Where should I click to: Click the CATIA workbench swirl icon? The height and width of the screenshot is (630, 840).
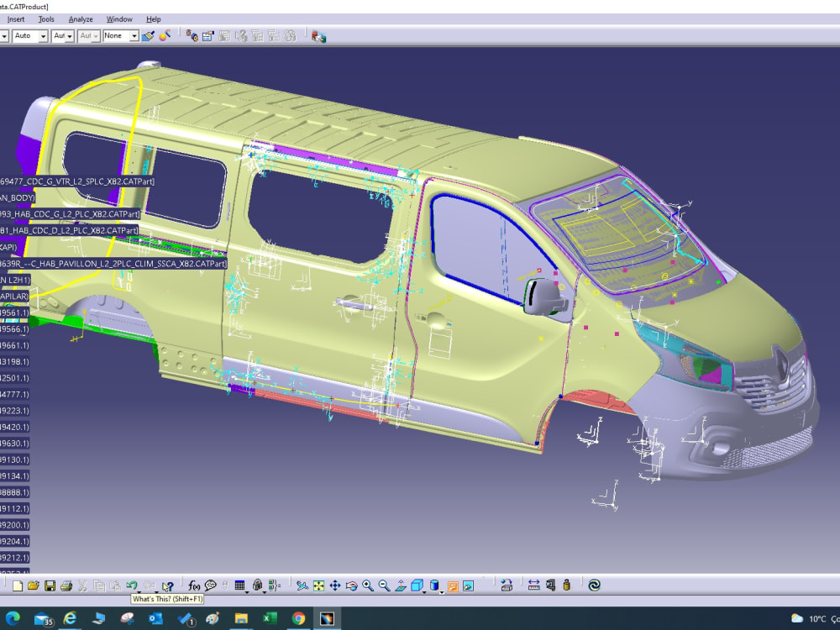594,585
